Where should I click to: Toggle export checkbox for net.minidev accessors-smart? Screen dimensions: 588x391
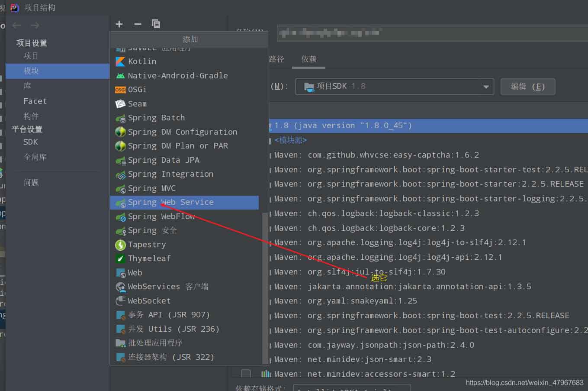(x=246, y=373)
